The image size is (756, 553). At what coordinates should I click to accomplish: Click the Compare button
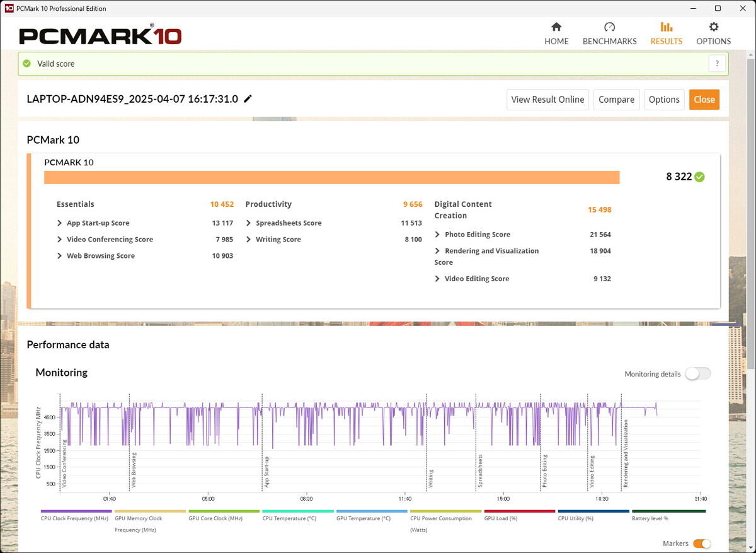616,100
